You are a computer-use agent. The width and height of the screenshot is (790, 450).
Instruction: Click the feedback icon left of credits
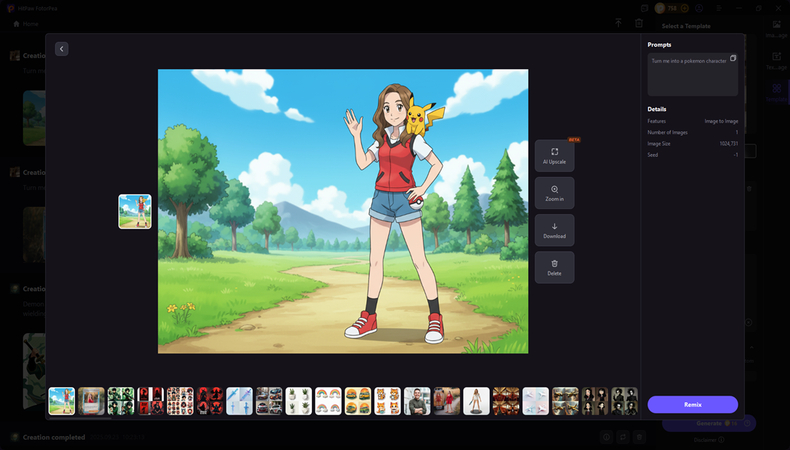(x=645, y=9)
